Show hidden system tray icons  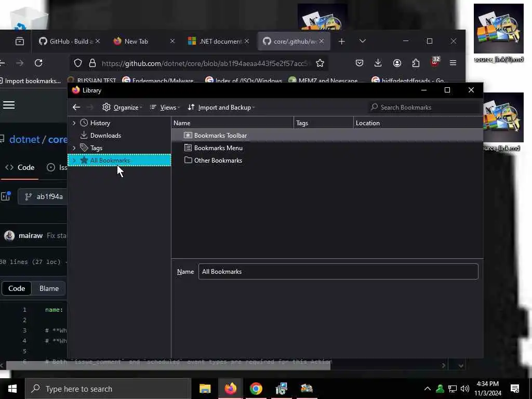point(428,389)
